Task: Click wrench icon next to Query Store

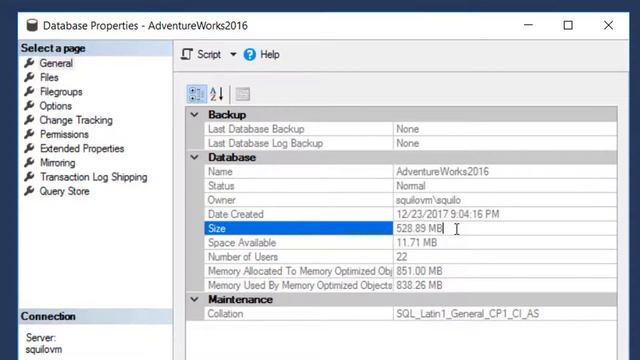Action: pyautogui.click(x=29, y=191)
